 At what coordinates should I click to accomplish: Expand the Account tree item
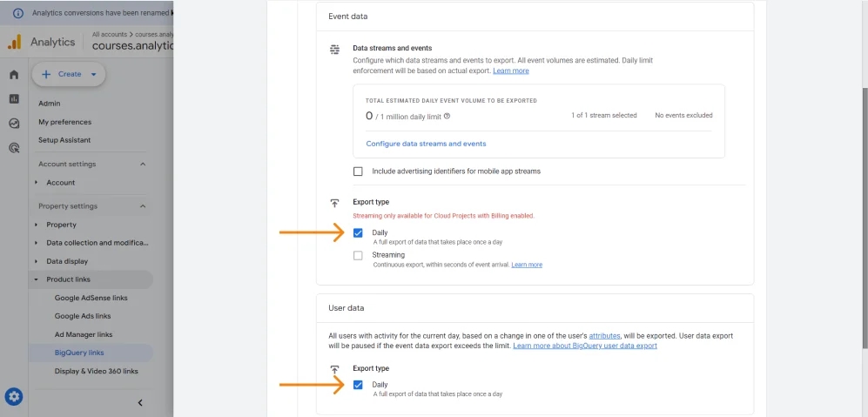point(37,183)
